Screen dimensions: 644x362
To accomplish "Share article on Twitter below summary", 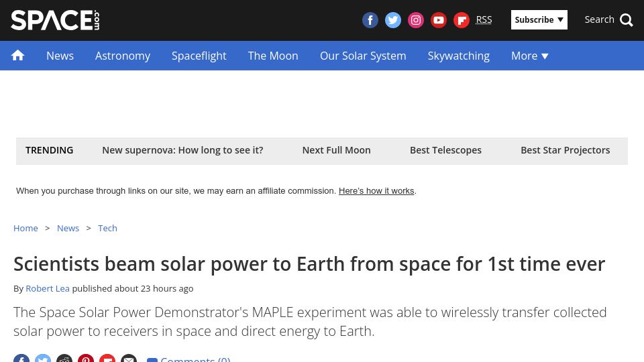I will coord(43,358).
